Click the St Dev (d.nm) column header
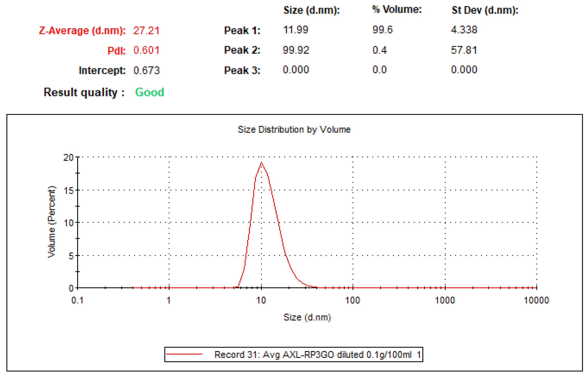The width and height of the screenshot is (588, 375). click(485, 10)
